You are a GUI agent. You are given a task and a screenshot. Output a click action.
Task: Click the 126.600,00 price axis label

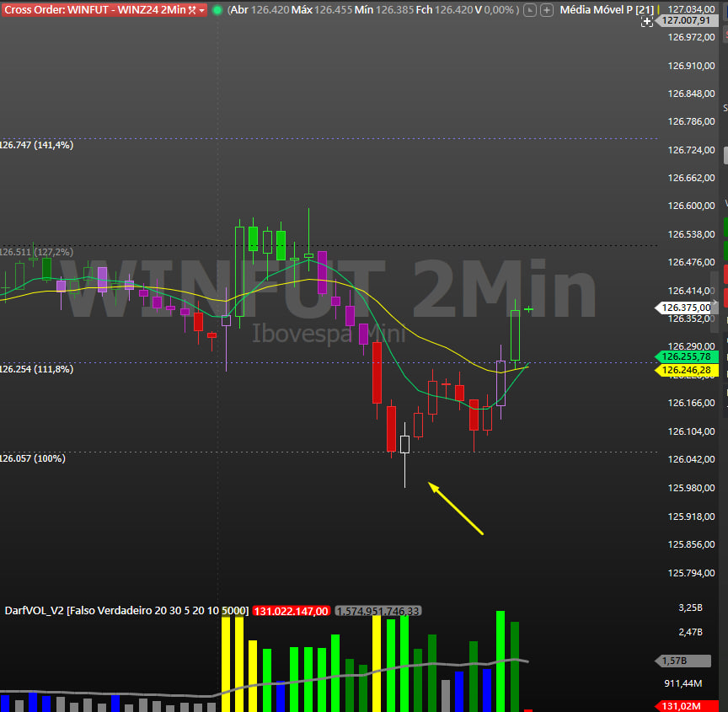pos(691,206)
